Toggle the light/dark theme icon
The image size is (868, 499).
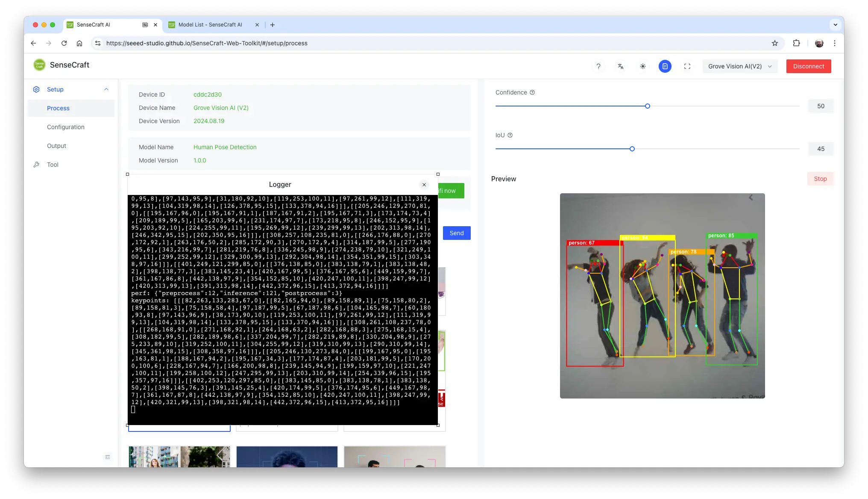click(x=642, y=66)
